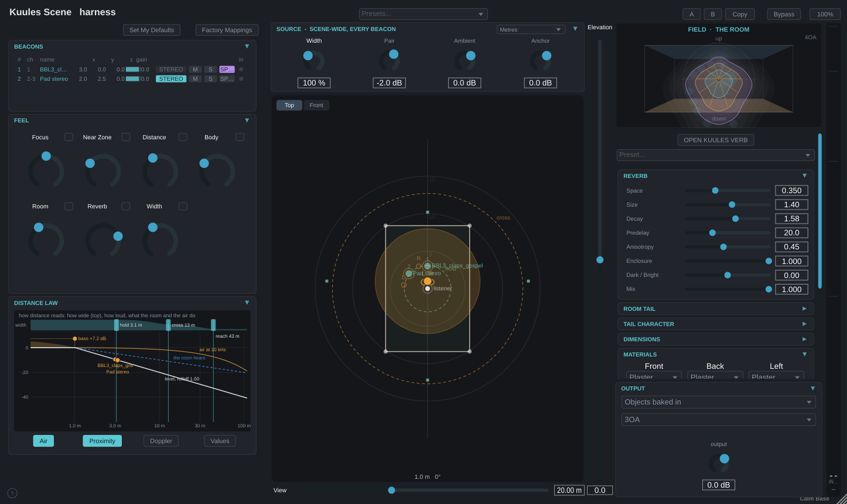Toggle STEREO on Pad stereo beacon
Screen dimensions: 847x504
(x=171, y=78)
